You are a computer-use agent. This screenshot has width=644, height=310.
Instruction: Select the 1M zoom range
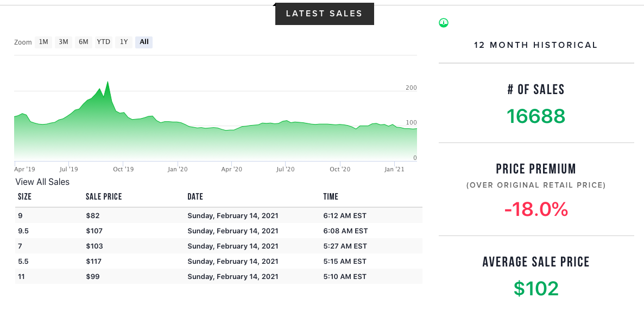tap(43, 42)
